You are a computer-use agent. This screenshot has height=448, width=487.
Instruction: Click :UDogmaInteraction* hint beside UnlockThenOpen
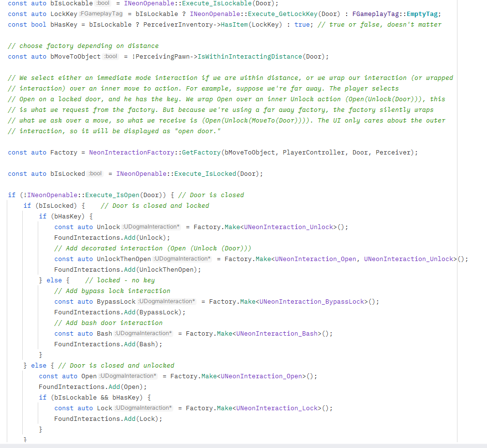click(x=183, y=259)
